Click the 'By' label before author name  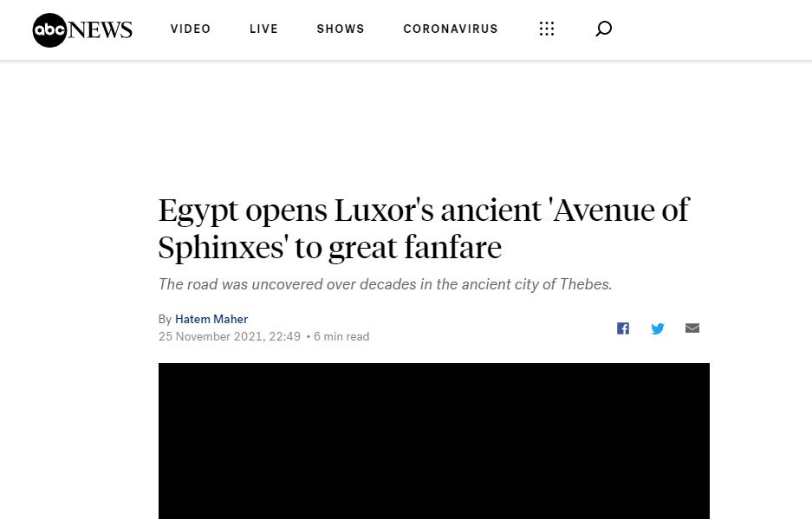165,319
